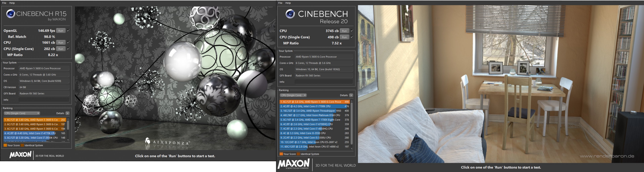Screen dimensions: 644x172
Task: Run the CPU test in Cinebench R15
Action: tap(61, 42)
